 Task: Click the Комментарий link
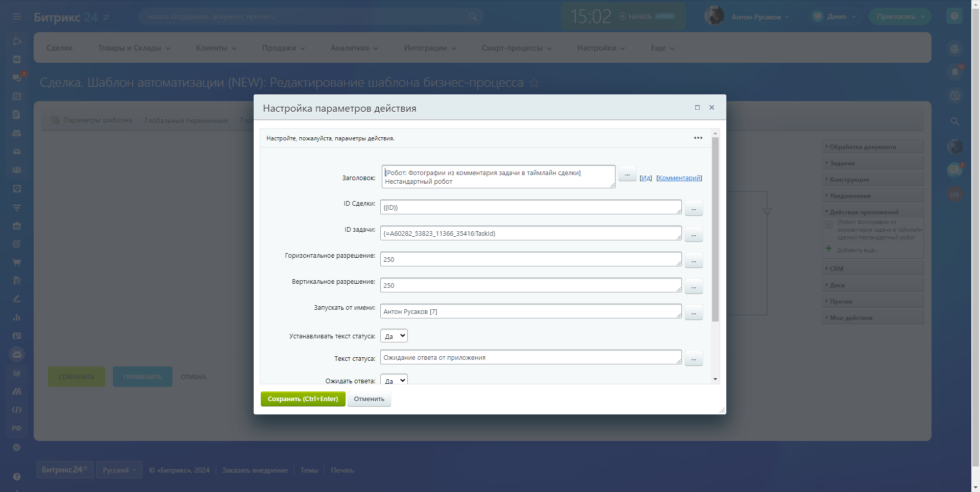tap(679, 178)
